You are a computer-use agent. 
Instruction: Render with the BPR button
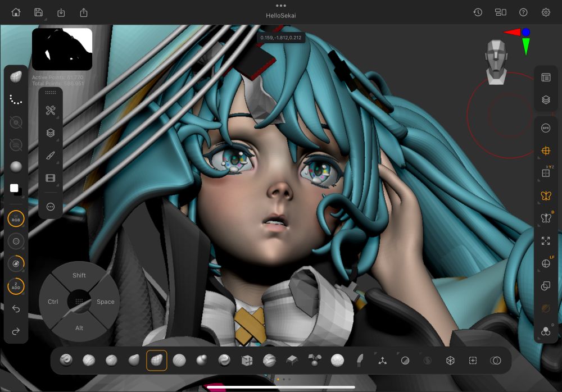546,128
